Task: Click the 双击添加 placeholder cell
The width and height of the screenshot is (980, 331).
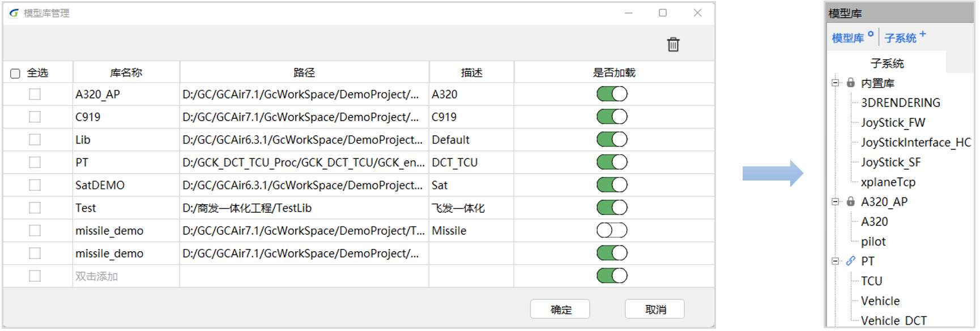Action: click(x=97, y=277)
